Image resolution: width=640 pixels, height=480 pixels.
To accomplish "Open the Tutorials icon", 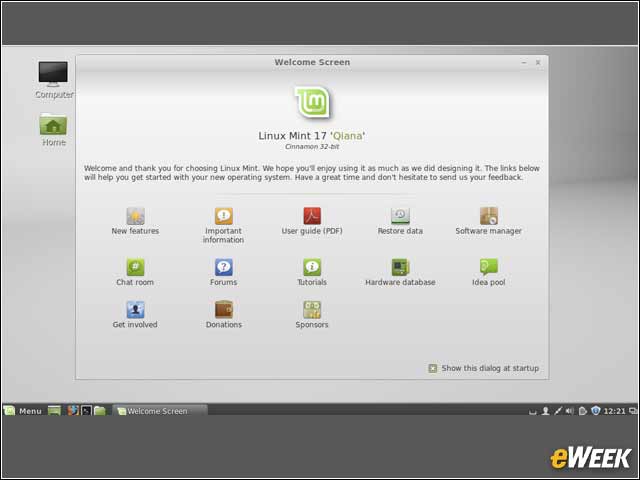I will (312, 267).
